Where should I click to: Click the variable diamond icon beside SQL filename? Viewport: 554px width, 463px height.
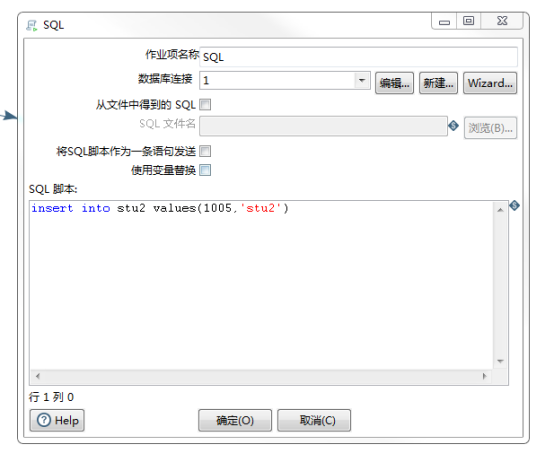[453, 125]
